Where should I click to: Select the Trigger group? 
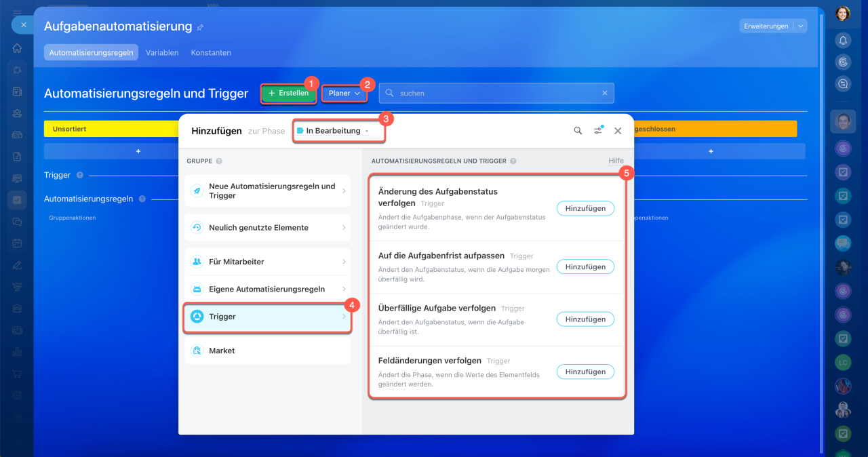[x=267, y=317]
